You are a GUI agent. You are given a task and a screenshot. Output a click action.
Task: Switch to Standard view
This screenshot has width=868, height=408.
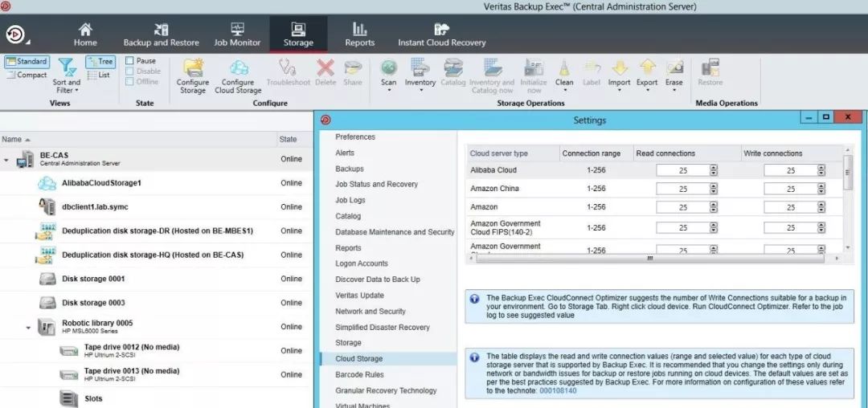[x=27, y=61]
